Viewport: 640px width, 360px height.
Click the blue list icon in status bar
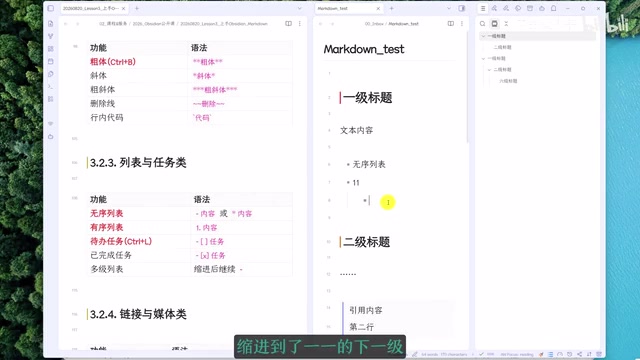point(551,354)
